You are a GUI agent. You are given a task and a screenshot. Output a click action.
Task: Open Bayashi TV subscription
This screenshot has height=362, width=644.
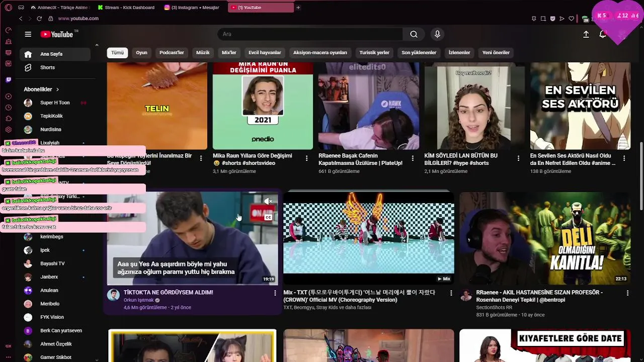pos(55,263)
